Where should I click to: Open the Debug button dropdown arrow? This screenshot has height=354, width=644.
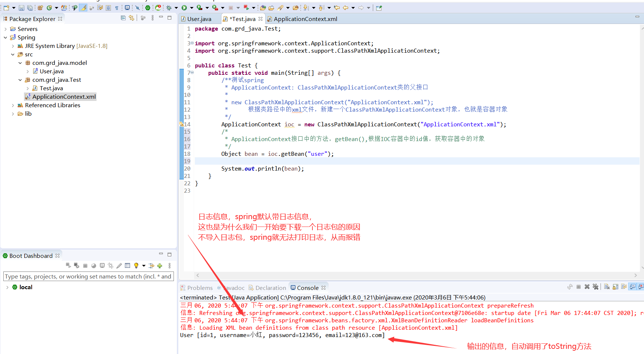pos(176,8)
